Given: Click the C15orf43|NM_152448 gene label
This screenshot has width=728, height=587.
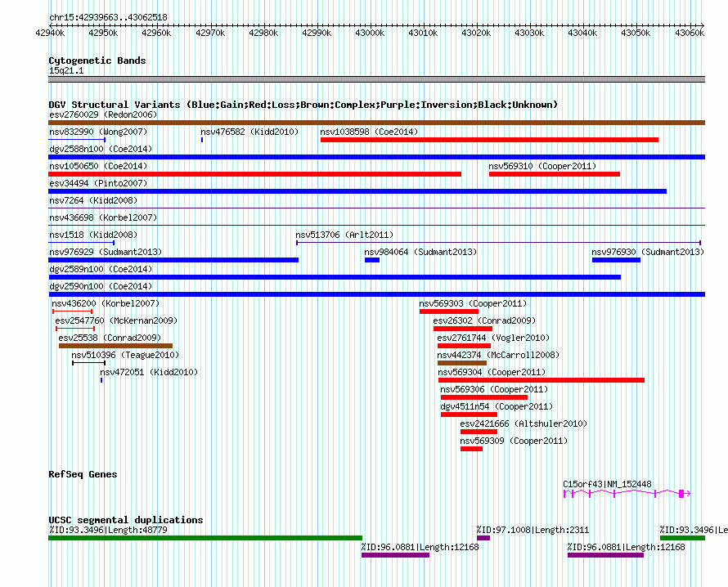Looking at the screenshot, I should pyautogui.click(x=607, y=484).
